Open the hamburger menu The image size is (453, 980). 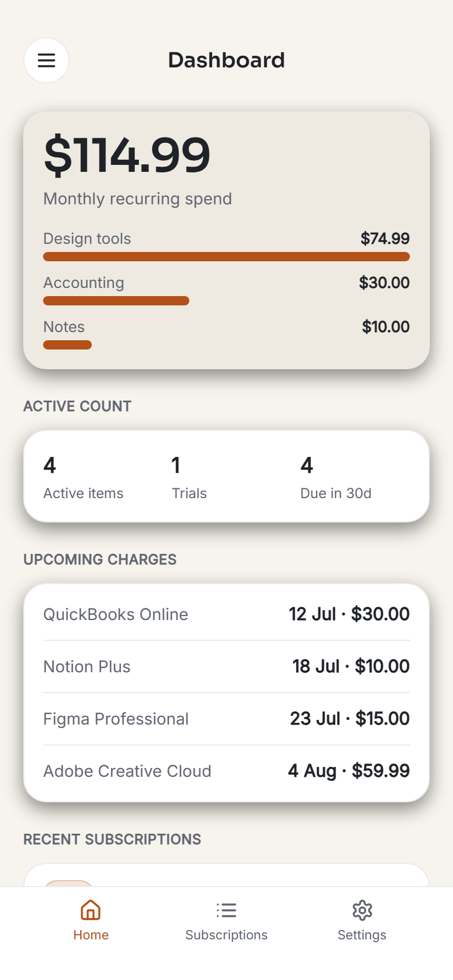coord(46,60)
